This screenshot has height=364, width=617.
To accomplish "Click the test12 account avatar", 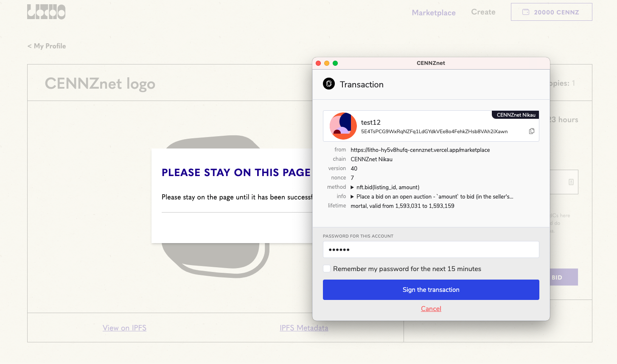I will (343, 126).
